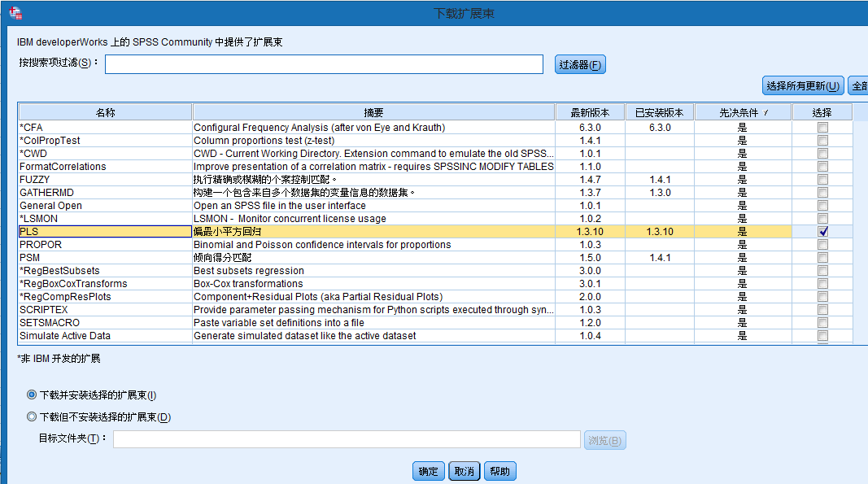Click the 倾向得分匹配 summary cell
The height and width of the screenshot is (484, 868).
click(373, 258)
